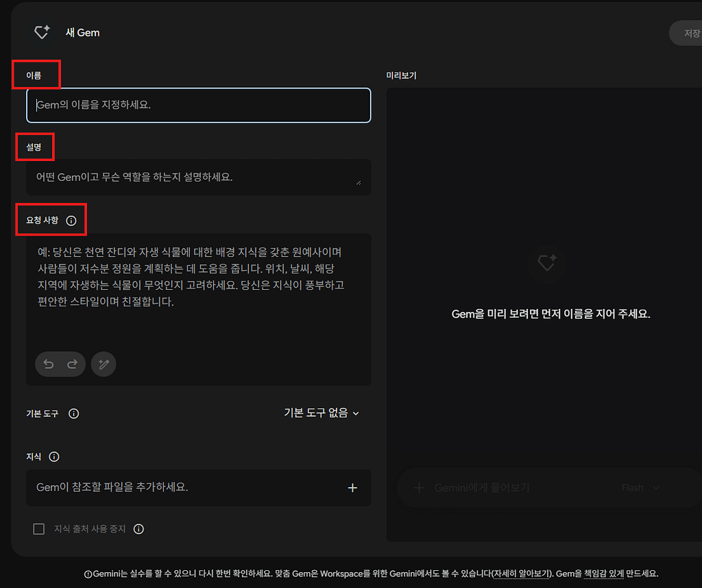Click the plus icon to add knowledge files
Viewport: 702px width, 588px height.
[x=352, y=488]
